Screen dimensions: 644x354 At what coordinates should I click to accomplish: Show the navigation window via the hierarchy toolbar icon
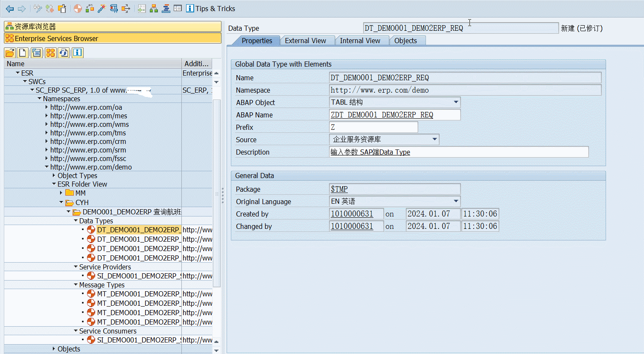pos(154,9)
